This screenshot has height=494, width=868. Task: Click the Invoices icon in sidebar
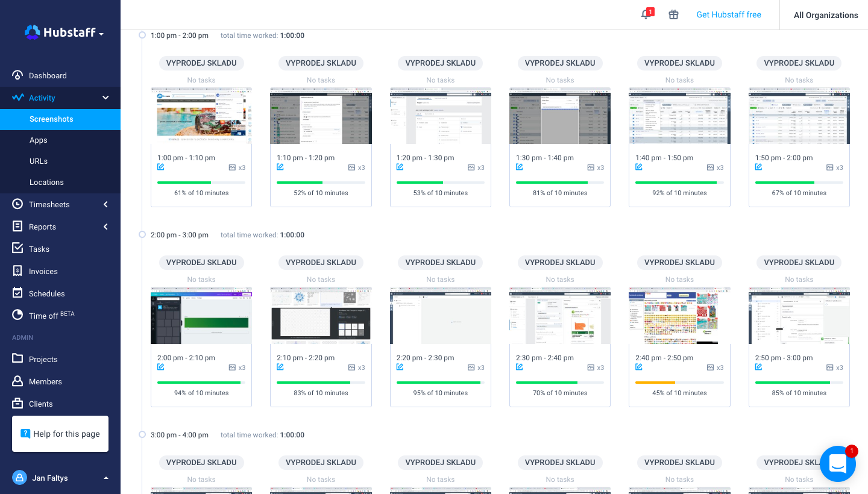coord(17,271)
